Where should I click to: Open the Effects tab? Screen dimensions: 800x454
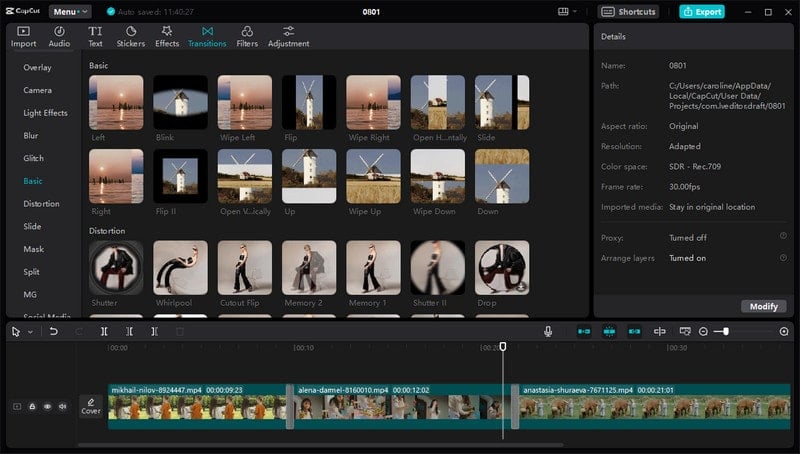point(167,37)
